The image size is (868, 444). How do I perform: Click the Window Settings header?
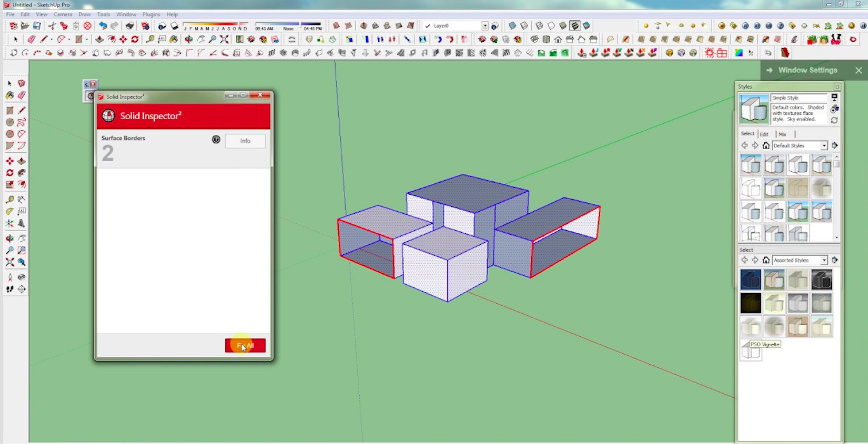pos(808,70)
